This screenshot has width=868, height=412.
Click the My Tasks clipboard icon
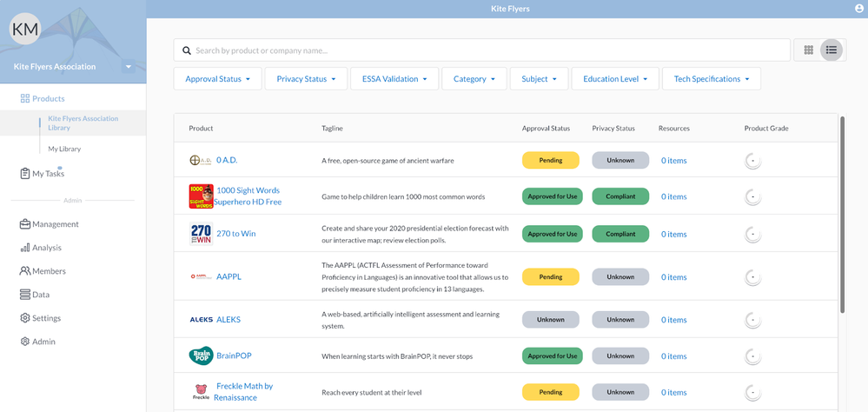click(x=25, y=174)
